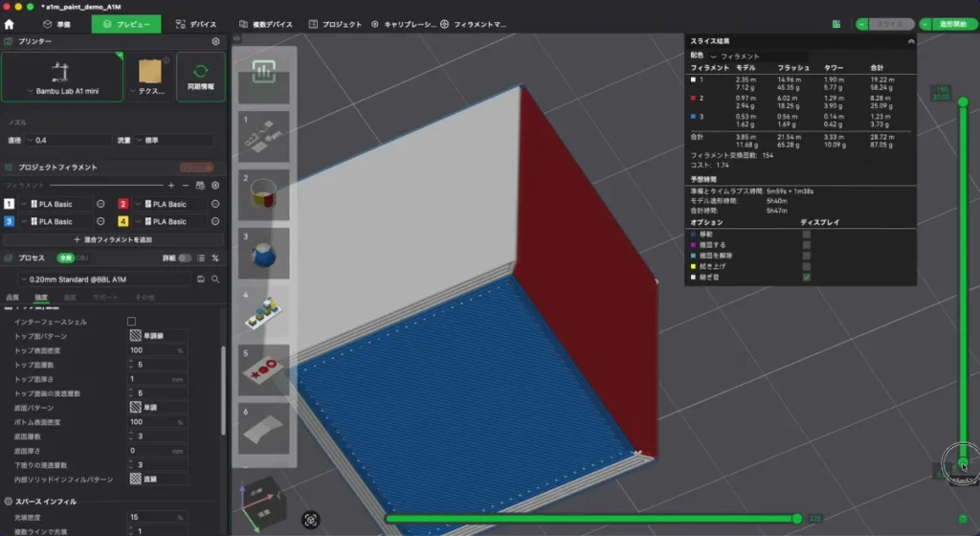Select plate 4 thumbnail
Viewport: 980px width, 536px height.
click(264, 311)
